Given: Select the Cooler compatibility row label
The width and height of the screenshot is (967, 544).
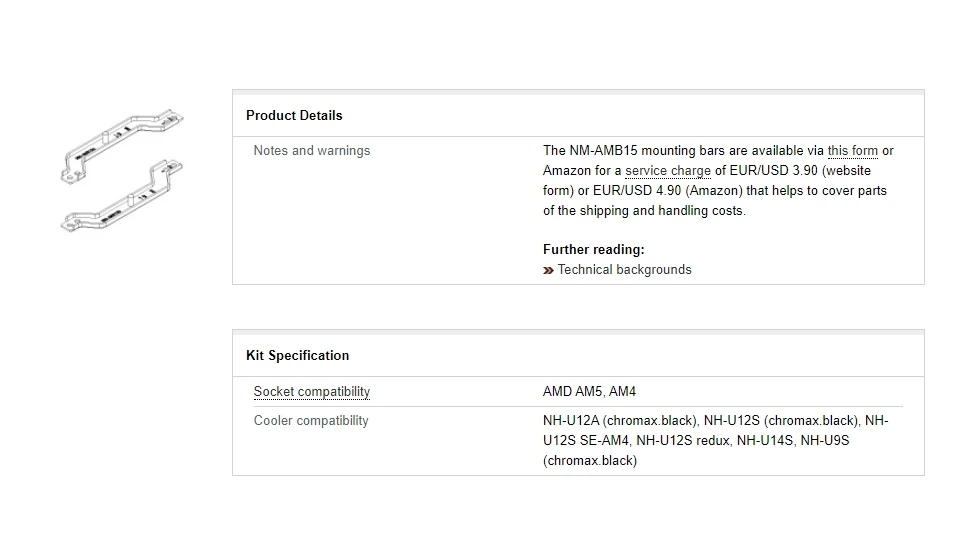Looking at the screenshot, I should click(x=311, y=421).
